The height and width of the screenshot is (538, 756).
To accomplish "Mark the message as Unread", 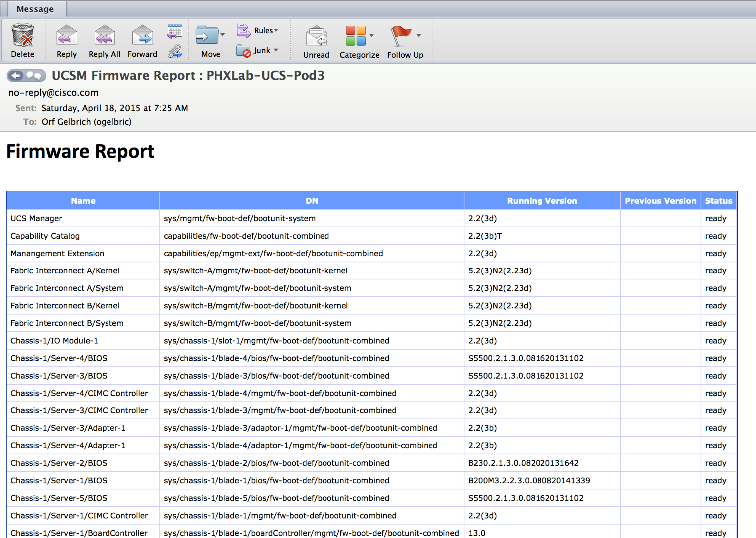I will pos(317,42).
